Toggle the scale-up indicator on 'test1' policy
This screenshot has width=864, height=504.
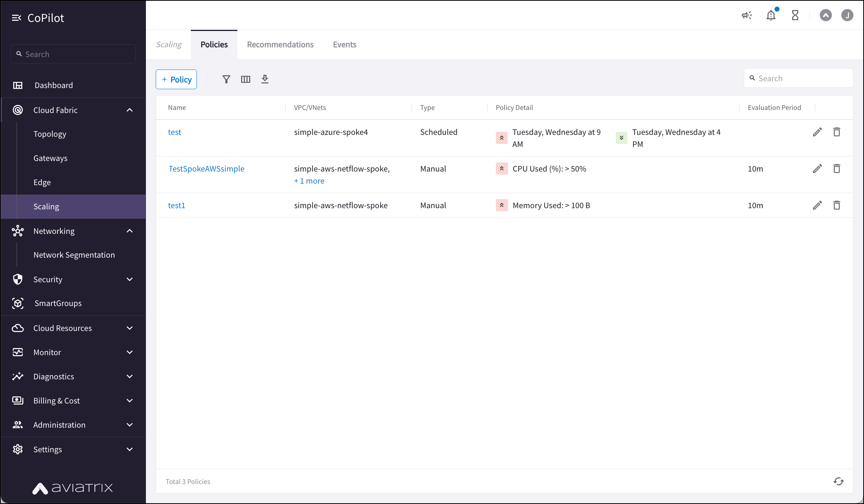click(x=501, y=205)
